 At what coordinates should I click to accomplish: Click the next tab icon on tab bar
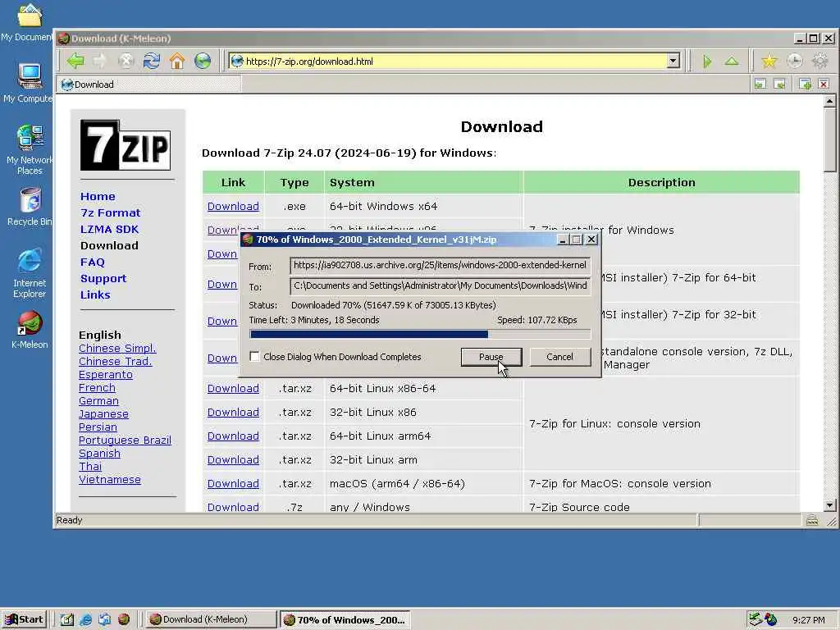pyautogui.click(x=780, y=84)
